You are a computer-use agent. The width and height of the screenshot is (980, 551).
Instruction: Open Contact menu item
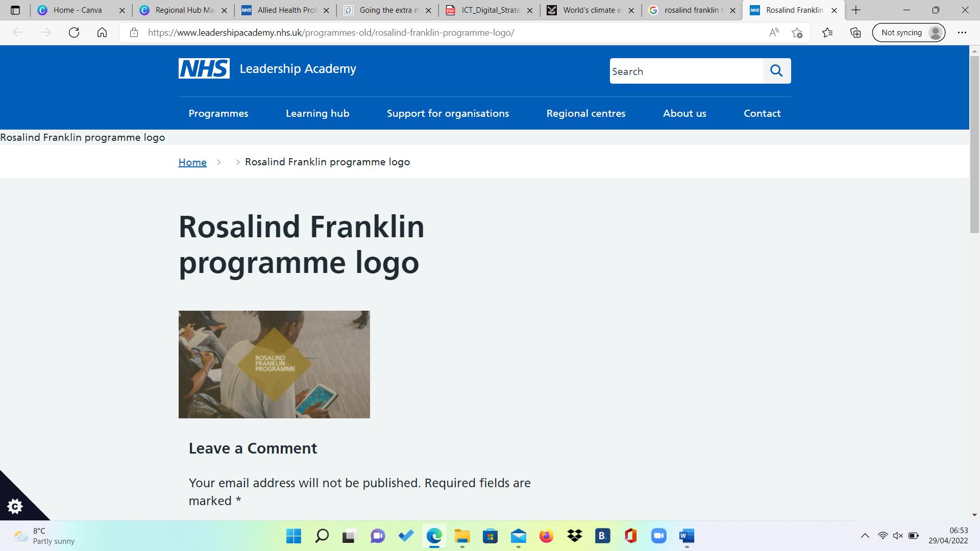[x=762, y=113]
